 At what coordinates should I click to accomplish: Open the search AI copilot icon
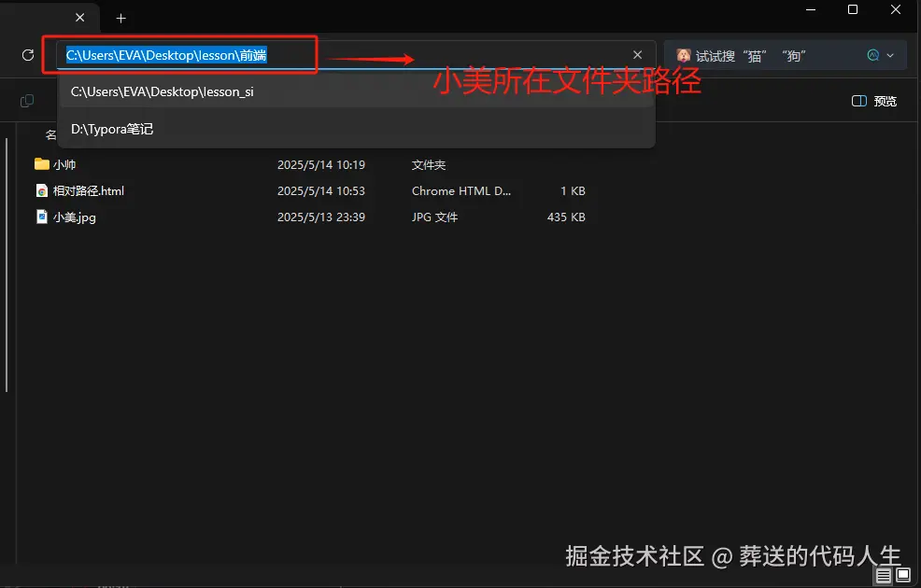pos(872,55)
